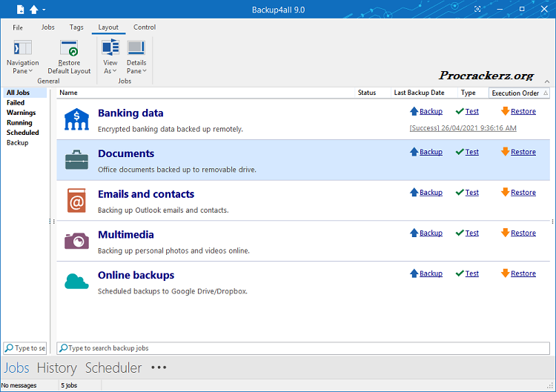Open the Navigation Pane dropdown
The height and width of the screenshot is (392, 556).
click(x=22, y=67)
